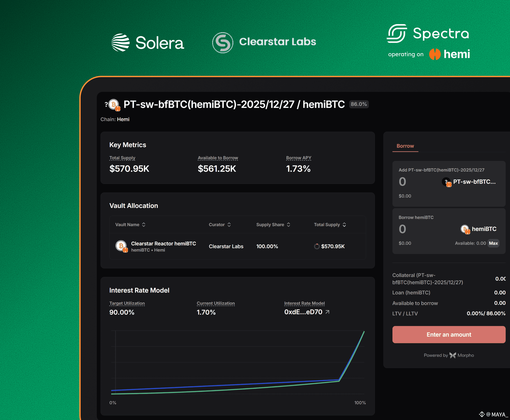
Task: Click the Clearstar Labs circular logo
Action: (x=223, y=43)
